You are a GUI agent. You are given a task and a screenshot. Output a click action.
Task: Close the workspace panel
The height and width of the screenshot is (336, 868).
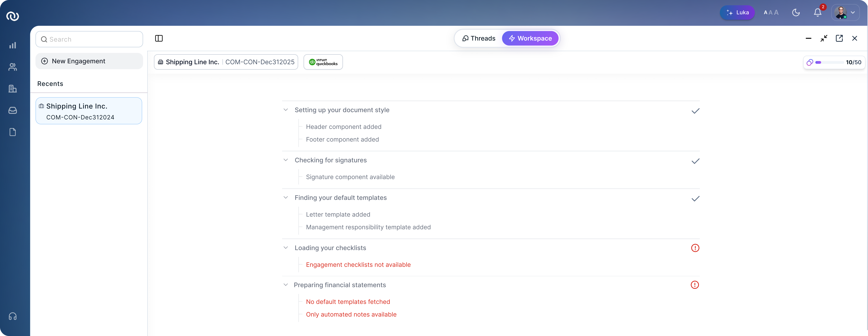point(855,38)
